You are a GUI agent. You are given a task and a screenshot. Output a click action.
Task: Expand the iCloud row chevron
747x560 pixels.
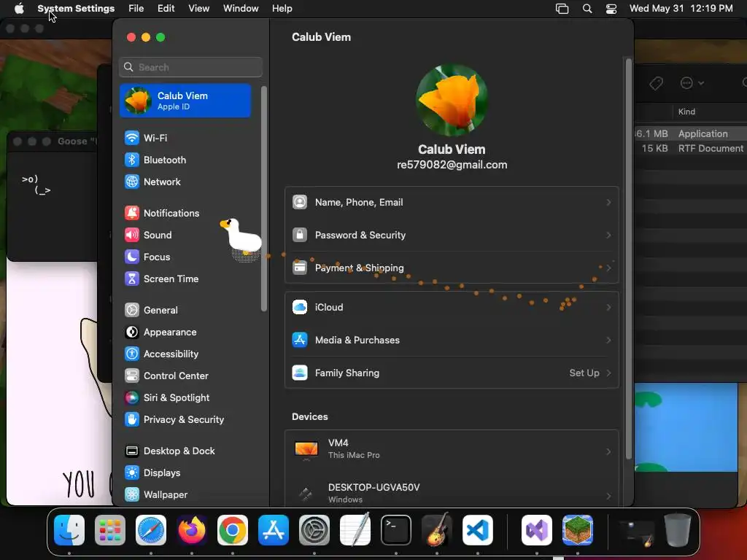(608, 307)
